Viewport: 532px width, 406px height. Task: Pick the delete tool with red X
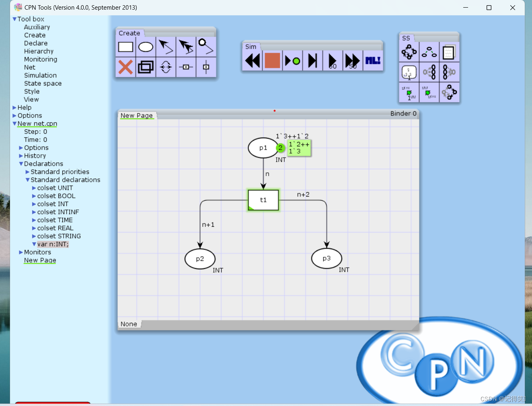point(125,67)
